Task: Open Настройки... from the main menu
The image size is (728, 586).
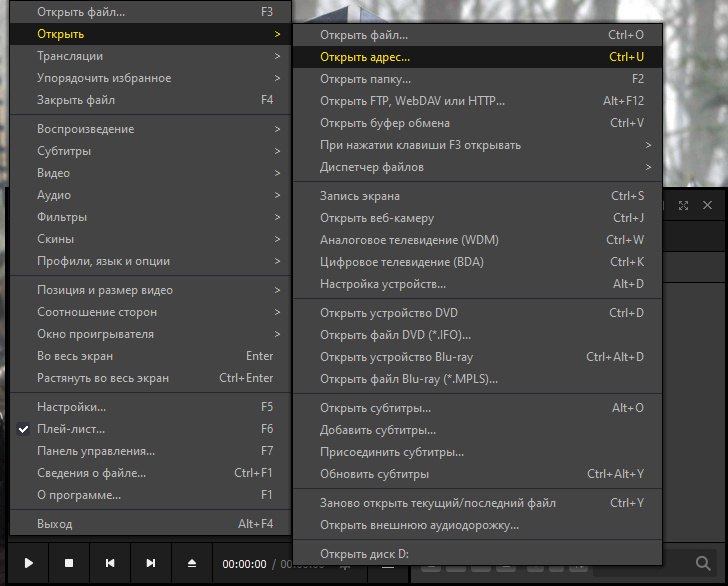Action: (71, 407)
